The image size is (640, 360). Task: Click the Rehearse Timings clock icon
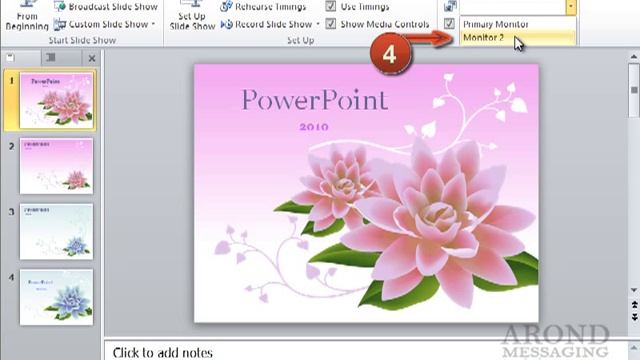pos(226,6)
